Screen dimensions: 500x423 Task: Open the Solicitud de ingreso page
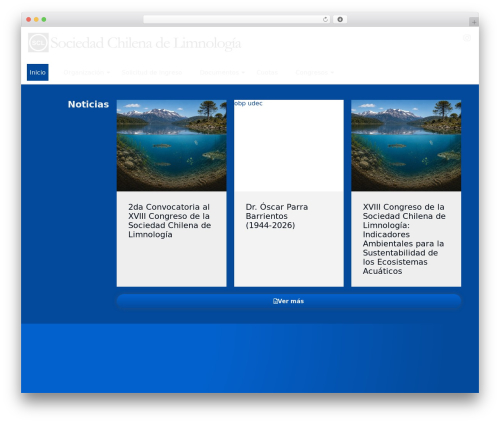[x=152, y=72]
